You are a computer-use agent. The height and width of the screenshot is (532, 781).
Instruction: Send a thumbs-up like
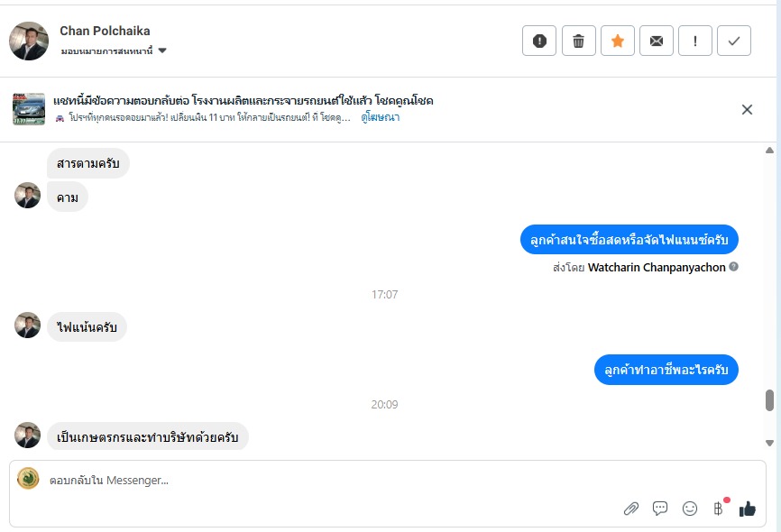coord(748,509)
